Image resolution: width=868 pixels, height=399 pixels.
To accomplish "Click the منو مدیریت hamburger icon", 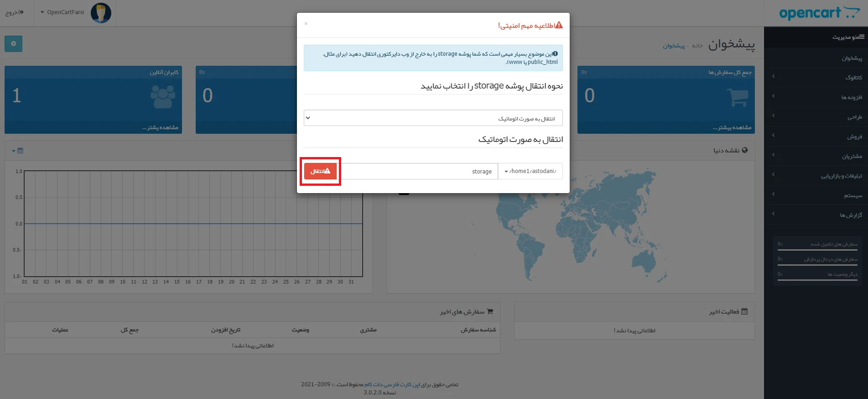I will (x=861, y=37).
